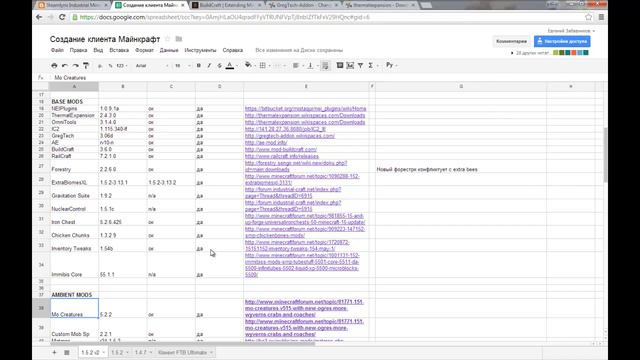Image resolution: width=640 pixels, height=360 pixels.
Task: Switch to the 1.5.2 sheet tab
Action: click(117, 352)
